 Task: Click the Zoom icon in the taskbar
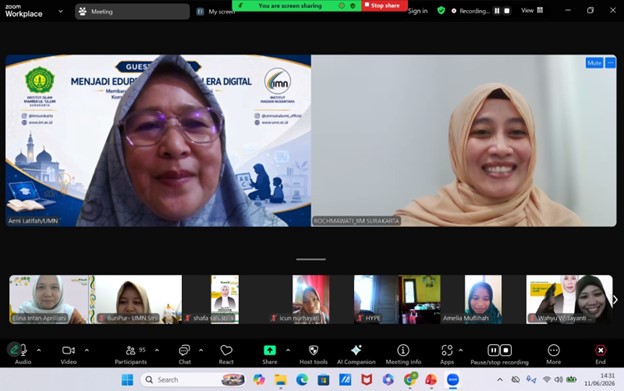click(452, 380)
